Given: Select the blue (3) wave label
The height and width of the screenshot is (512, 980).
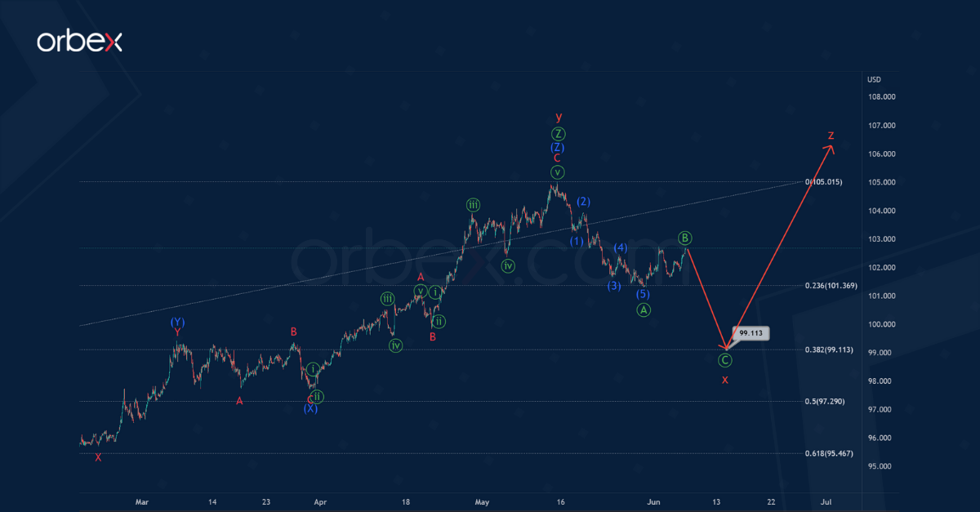Looking at the screenshot, I should (613, 286).
